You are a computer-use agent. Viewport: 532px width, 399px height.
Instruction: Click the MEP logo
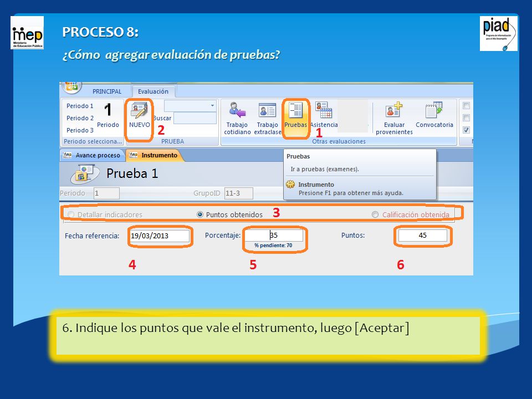pyautogui.click(x=27, y=33)
